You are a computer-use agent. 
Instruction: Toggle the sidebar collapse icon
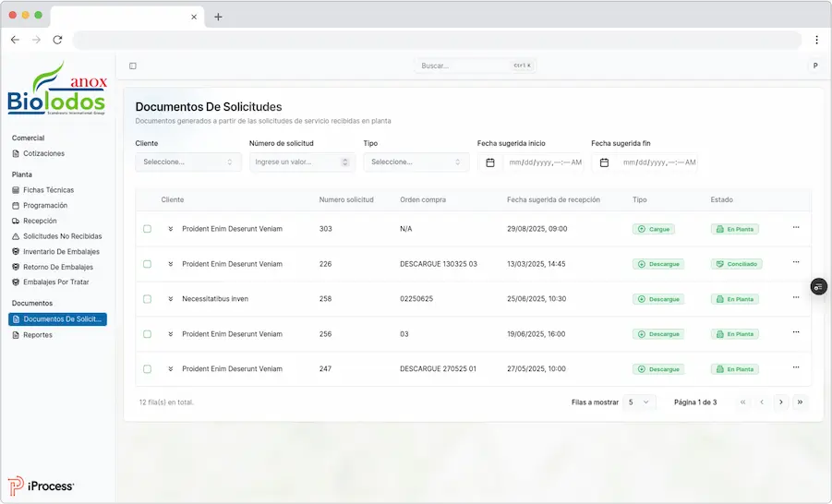pos(133,66)
